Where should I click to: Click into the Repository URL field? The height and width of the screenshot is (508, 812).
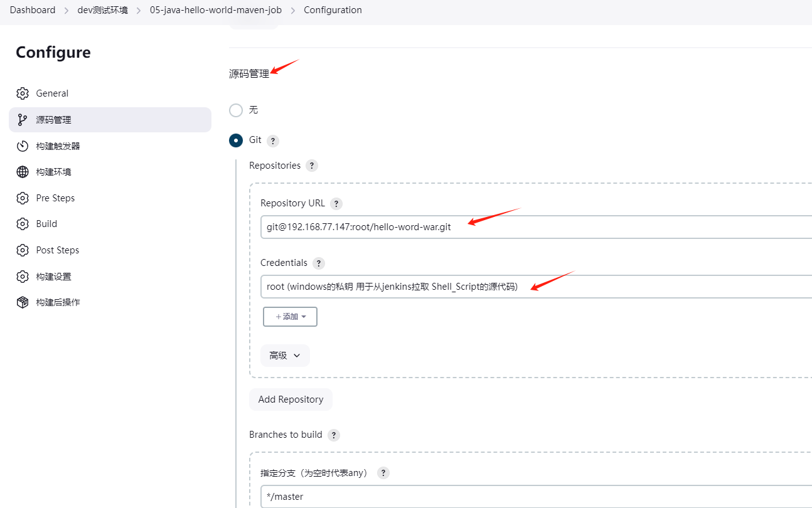pos(536,227)
